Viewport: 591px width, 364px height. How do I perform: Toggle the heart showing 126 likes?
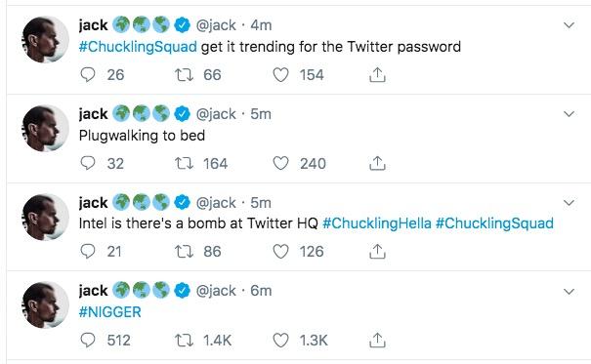280,251
